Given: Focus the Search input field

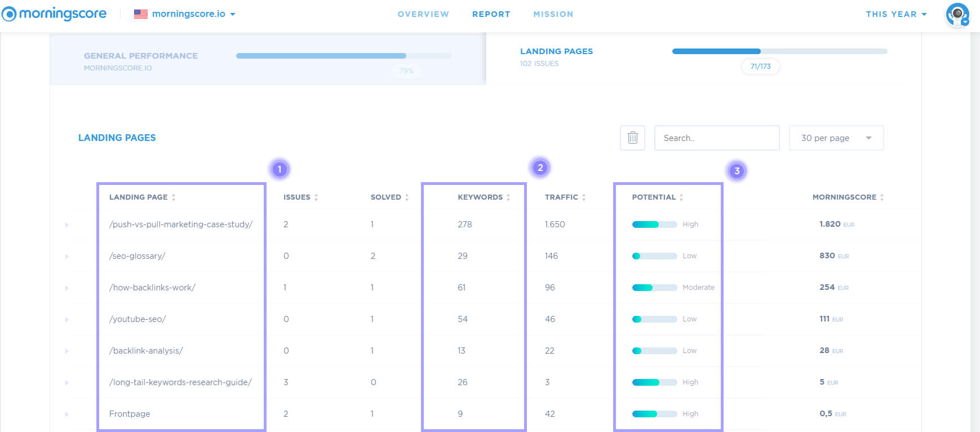Looking at the screenshot, I should tap(717, 138).
